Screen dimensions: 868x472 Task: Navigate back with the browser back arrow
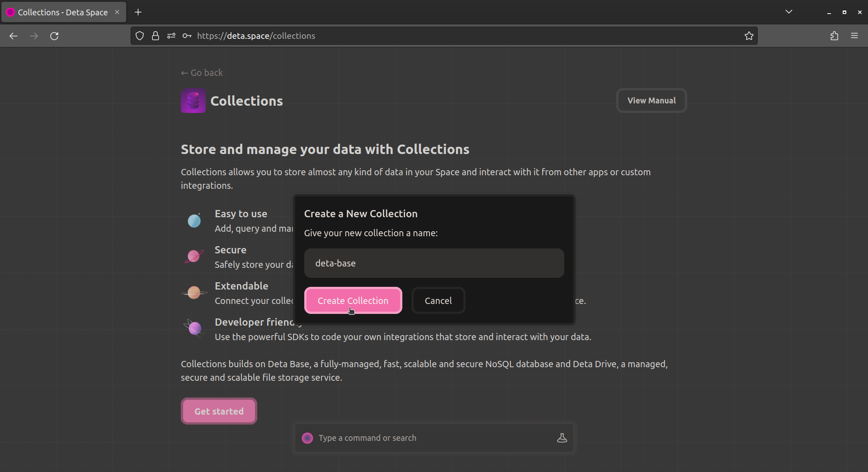pos(14,36)
